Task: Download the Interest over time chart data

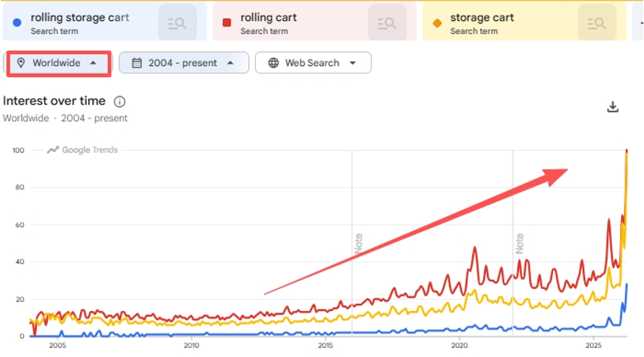Action: 613,107
